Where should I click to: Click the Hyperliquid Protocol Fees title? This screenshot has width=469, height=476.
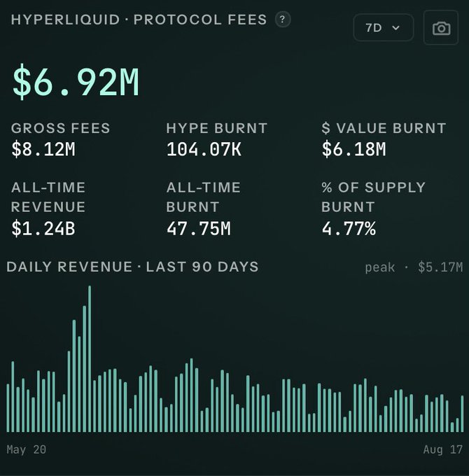(139, 20)
